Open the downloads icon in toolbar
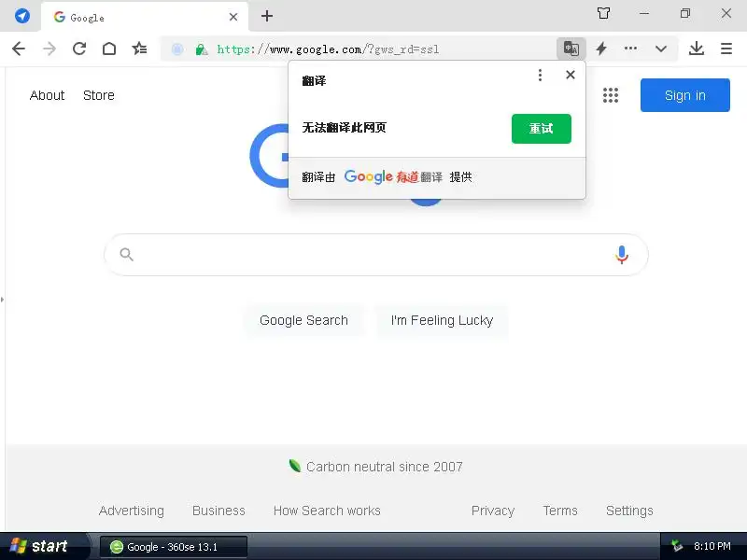The height and width of the screenshot is (560, 747). (x=696, y=49)
